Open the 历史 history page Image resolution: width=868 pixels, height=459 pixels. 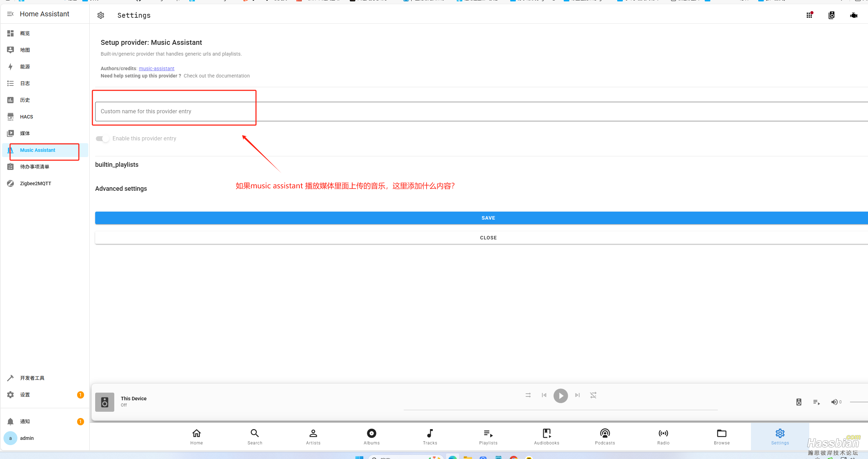44,100
